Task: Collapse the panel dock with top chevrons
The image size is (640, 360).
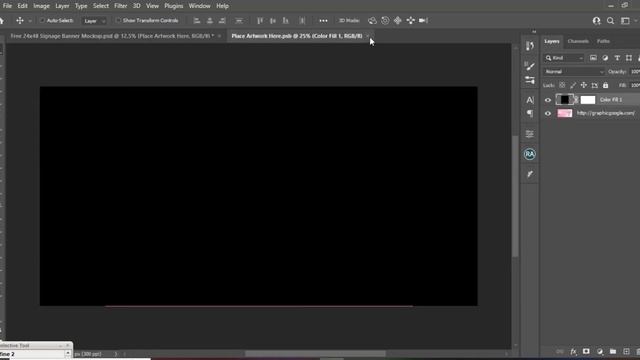Action: pos(534,32)
